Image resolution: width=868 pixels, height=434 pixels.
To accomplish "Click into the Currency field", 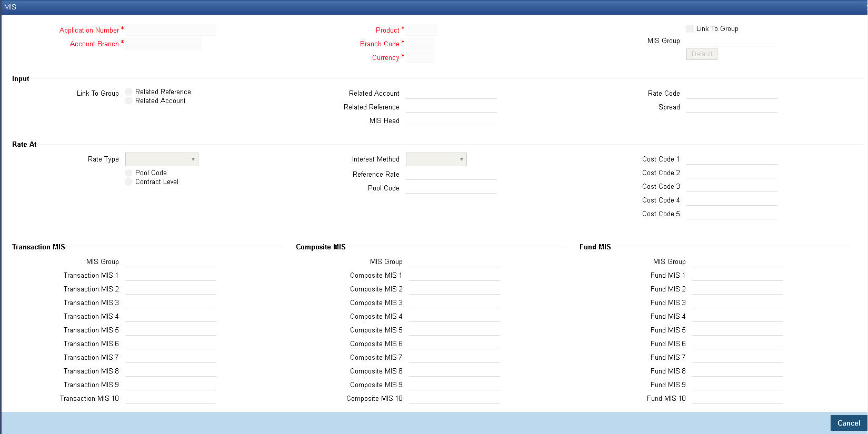I will pyautogui.click(x=420, y=57).
